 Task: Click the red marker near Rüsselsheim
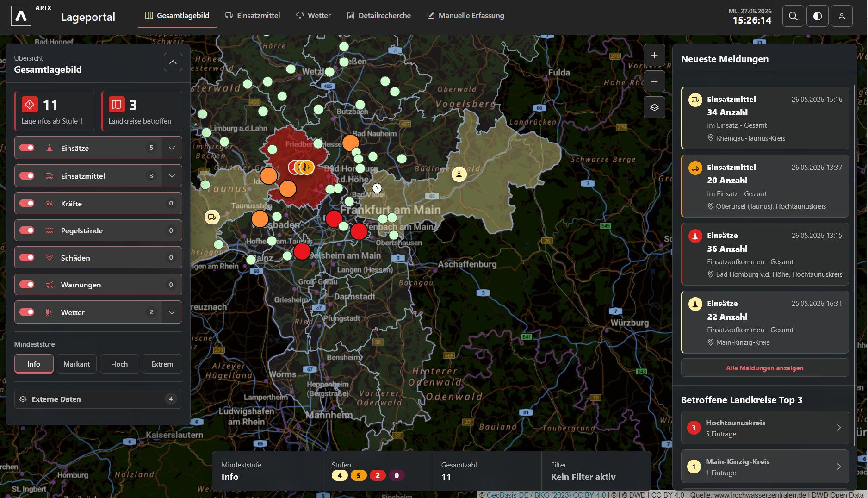(302, 251)
